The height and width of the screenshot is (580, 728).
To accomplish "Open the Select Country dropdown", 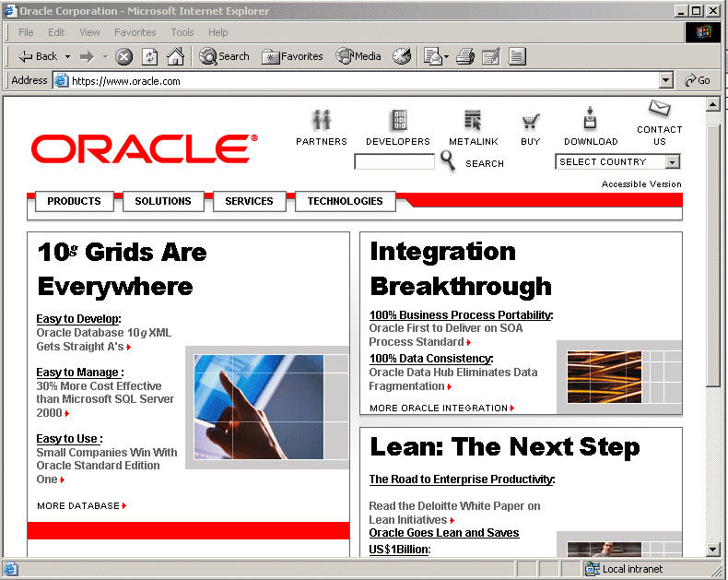I will pyautogui.click(x=672, y=162).
